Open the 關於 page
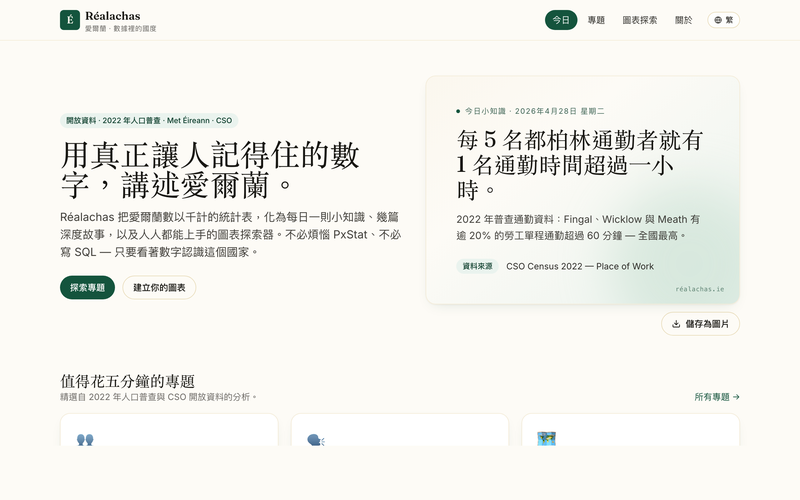The height and width of the screenshot is (500, 800). 683,20
